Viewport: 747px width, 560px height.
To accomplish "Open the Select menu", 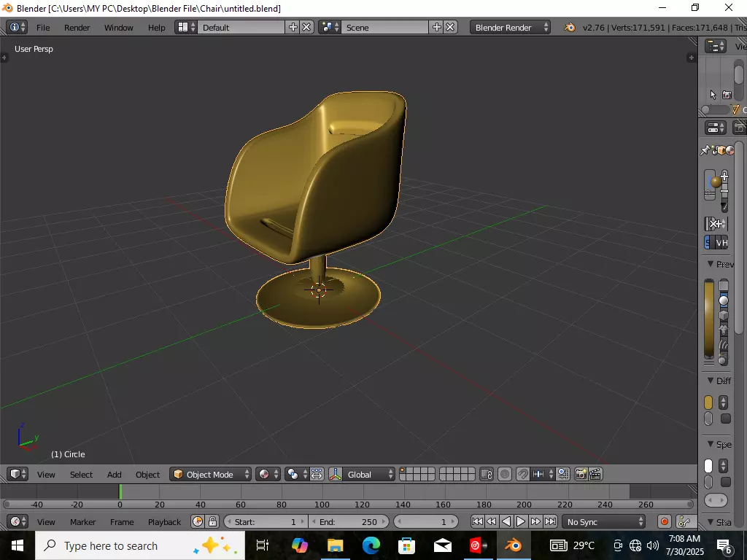I will [82, 475].
